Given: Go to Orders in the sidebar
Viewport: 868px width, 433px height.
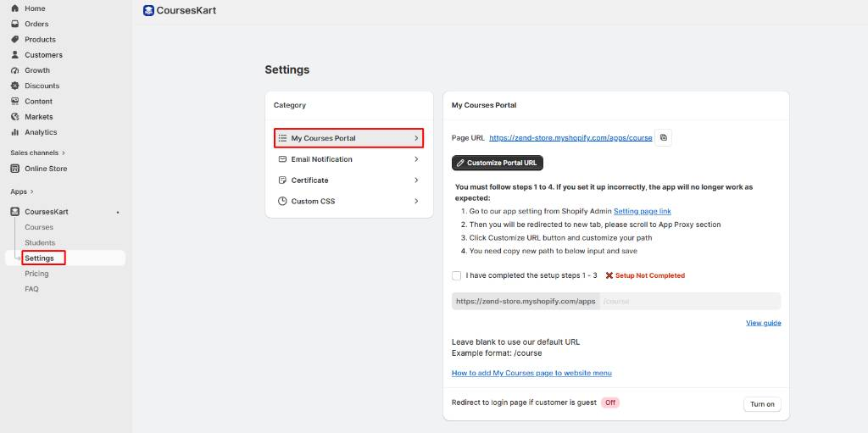Looking at the screenshot, I should click(x=36, y=24).
